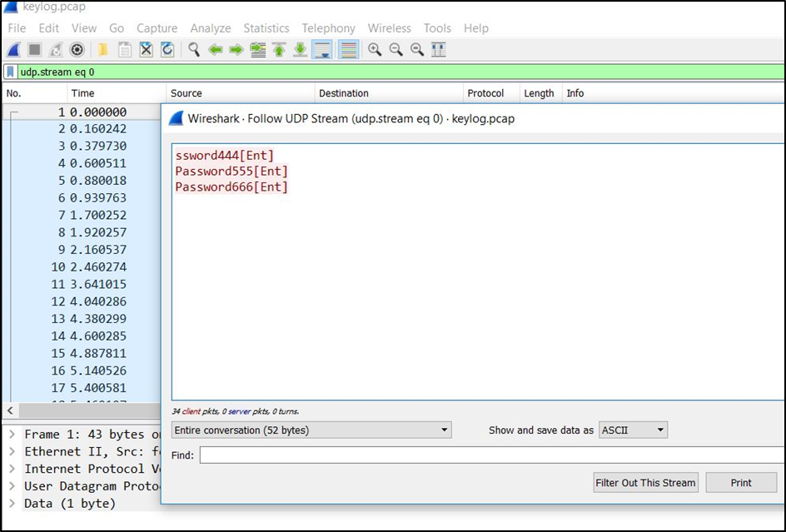Save the capture file icon
Image resolution: width=786 pixels, height=532 pixels.
[x=124, y=50]
